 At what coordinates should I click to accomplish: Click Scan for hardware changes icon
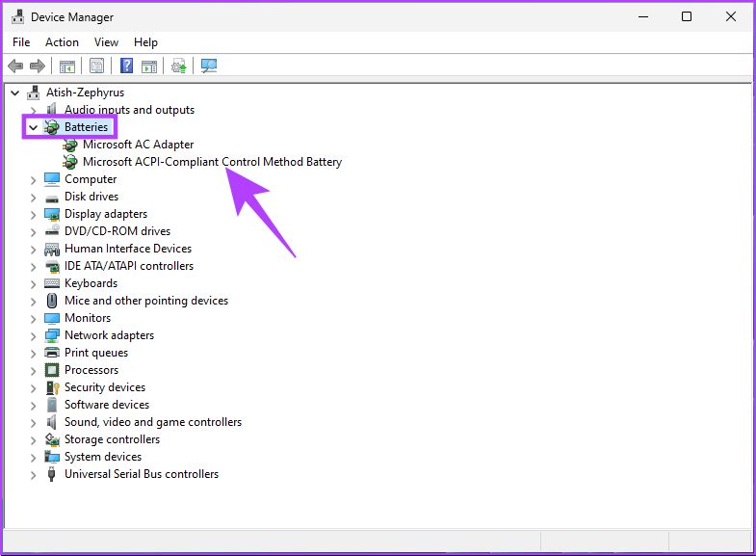[x=209, y=66]
